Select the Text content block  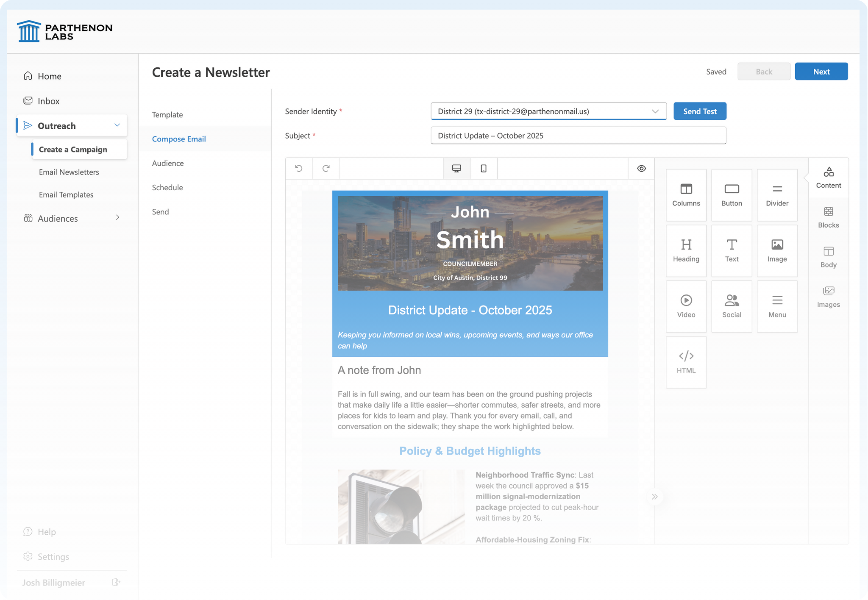coord(732,251)
